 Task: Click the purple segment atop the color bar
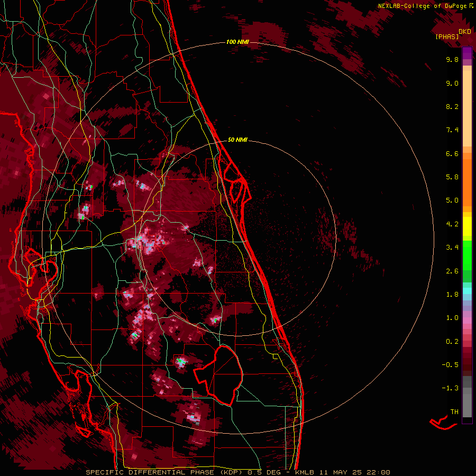(x=467, y=53)
